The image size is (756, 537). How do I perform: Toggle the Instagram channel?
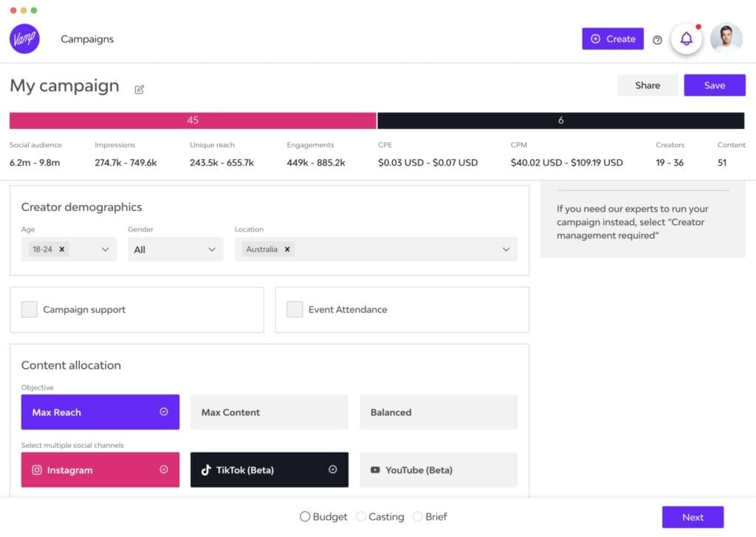(x=100, y=470)
